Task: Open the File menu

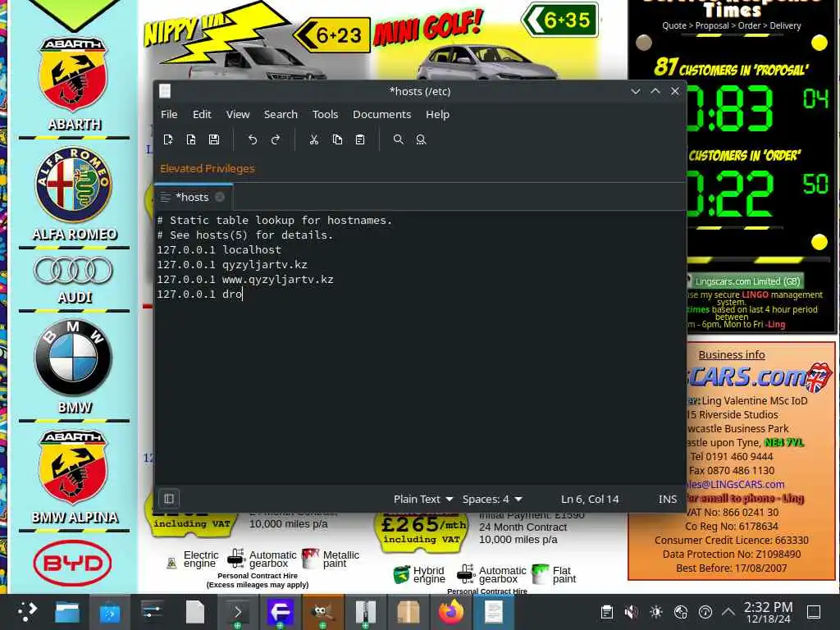Action: 169,115
